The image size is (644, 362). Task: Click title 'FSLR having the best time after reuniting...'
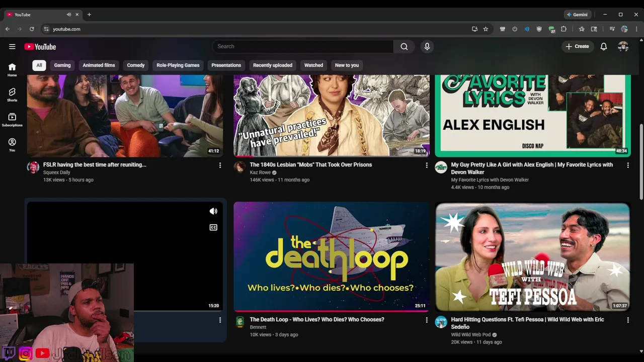click(x=95, y=164)
